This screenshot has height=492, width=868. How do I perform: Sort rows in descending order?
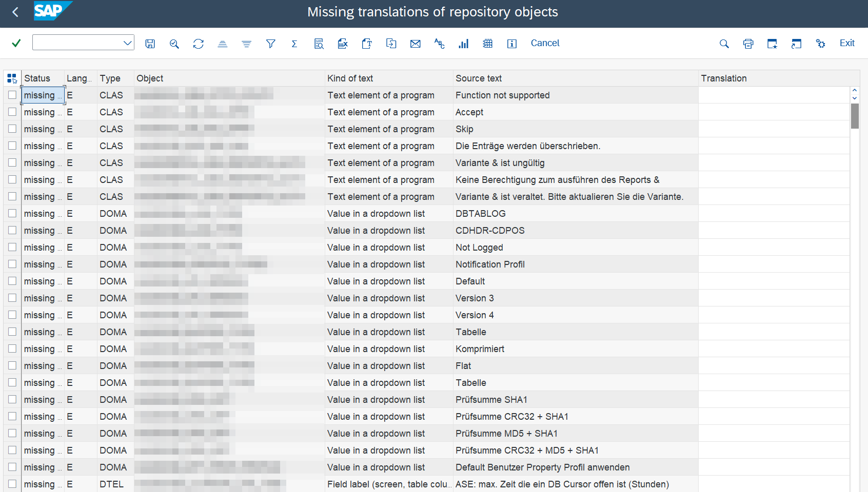pyautogui.click(x=247, y=44)
